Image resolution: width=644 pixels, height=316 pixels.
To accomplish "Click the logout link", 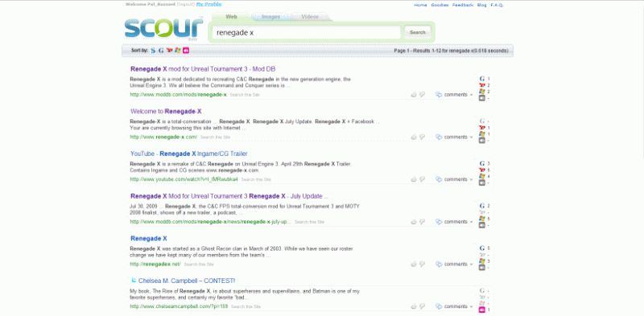I will click(x=186, y=4).
